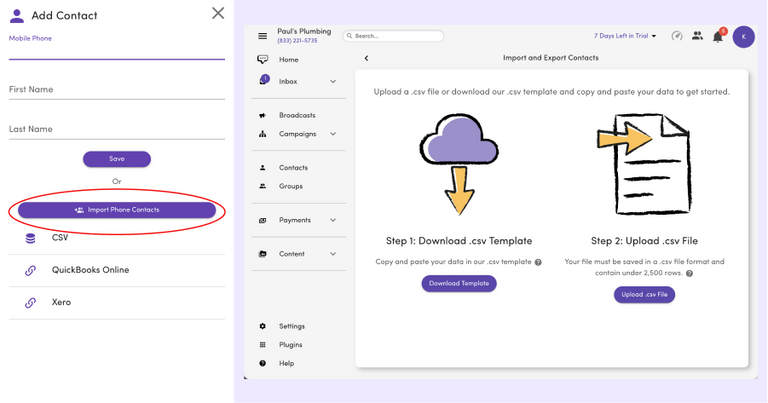Click the cloud download illustration

459,164
